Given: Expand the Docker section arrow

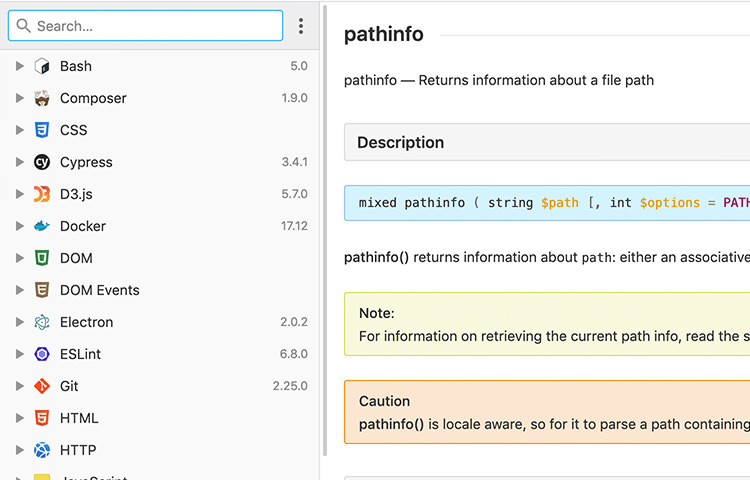Looking at the screenshot, I should pyautogui.click(x=20, y=226).
